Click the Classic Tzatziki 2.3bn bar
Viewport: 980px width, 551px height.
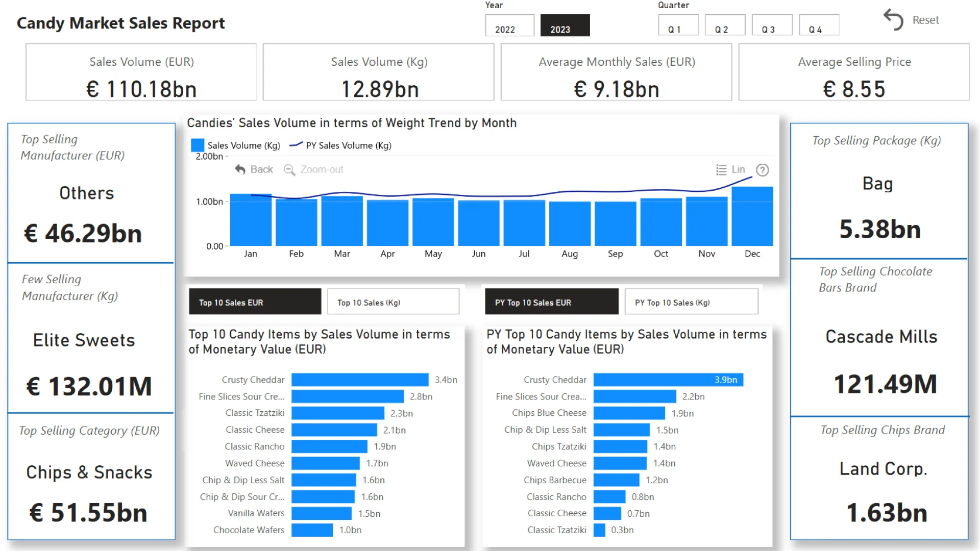point(338,413)
